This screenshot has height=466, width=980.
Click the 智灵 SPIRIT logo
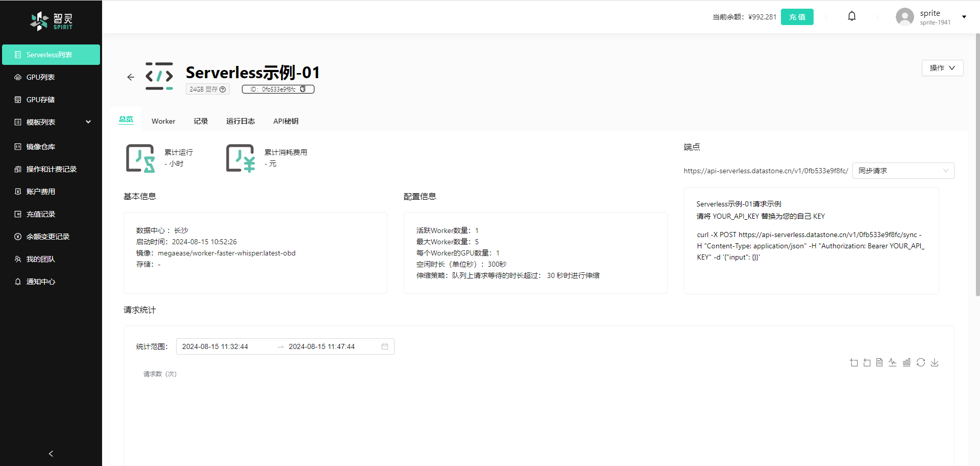point(51,21)
